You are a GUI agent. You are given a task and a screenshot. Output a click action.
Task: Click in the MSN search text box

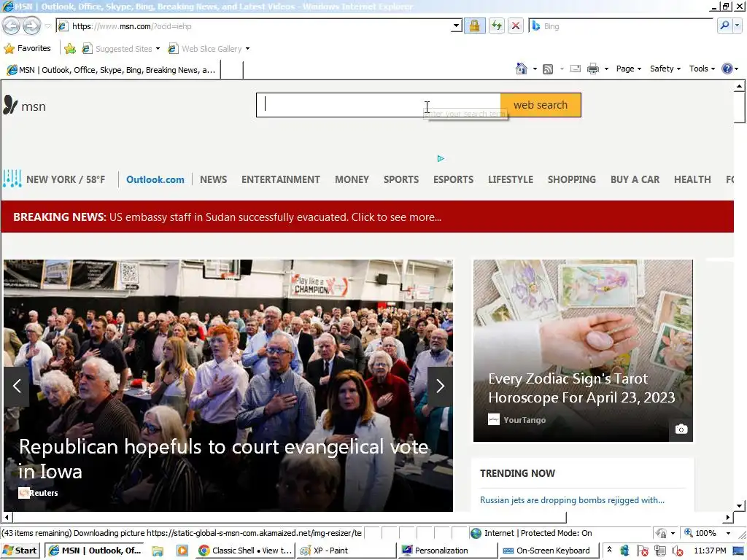pyautogui.click(x=379, y=105)
